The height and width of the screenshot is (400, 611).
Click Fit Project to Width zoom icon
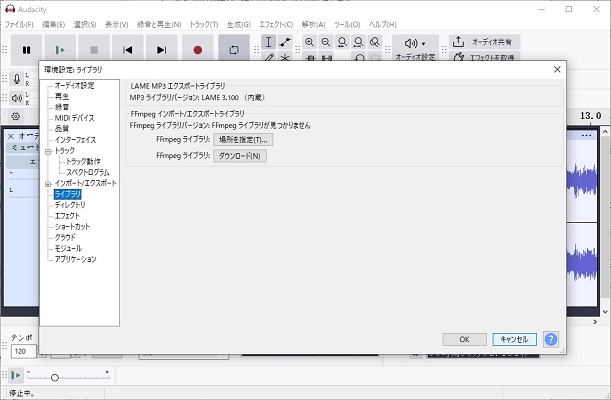pyautogui.click(x=358, y=42)
